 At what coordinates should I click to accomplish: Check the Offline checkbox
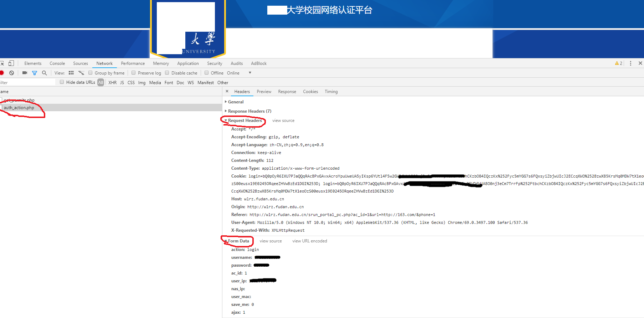206,73
